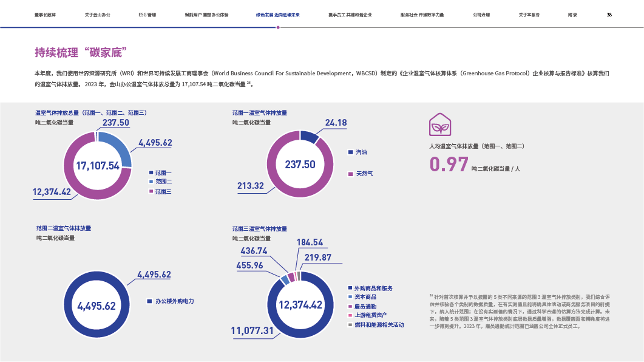Click the 17,107.54 total emissions donut center

[x=97, y=166]
